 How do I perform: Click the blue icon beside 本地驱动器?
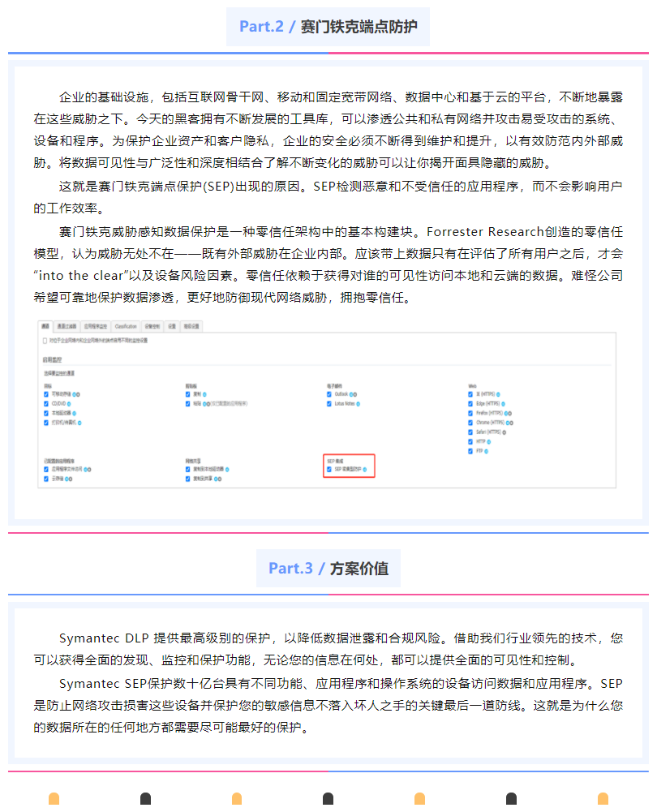coord(75,413)
